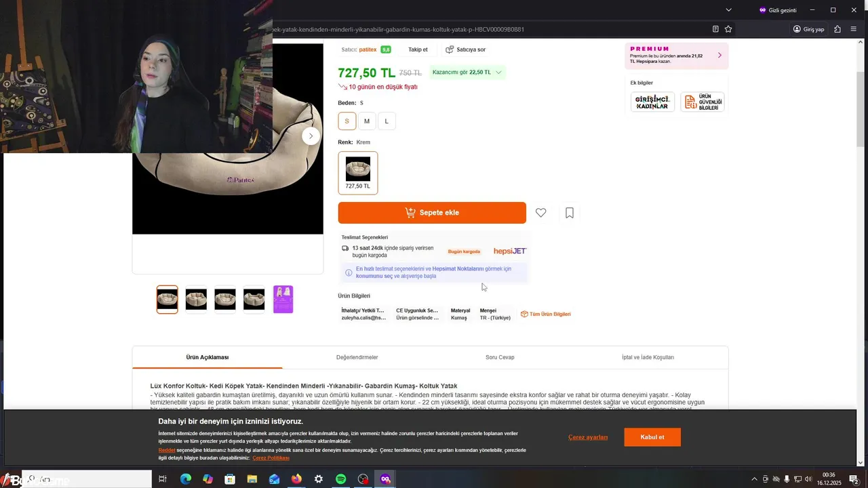Add product with Sepete ekle button
This screenshot has width=868, height=488.
432,213
